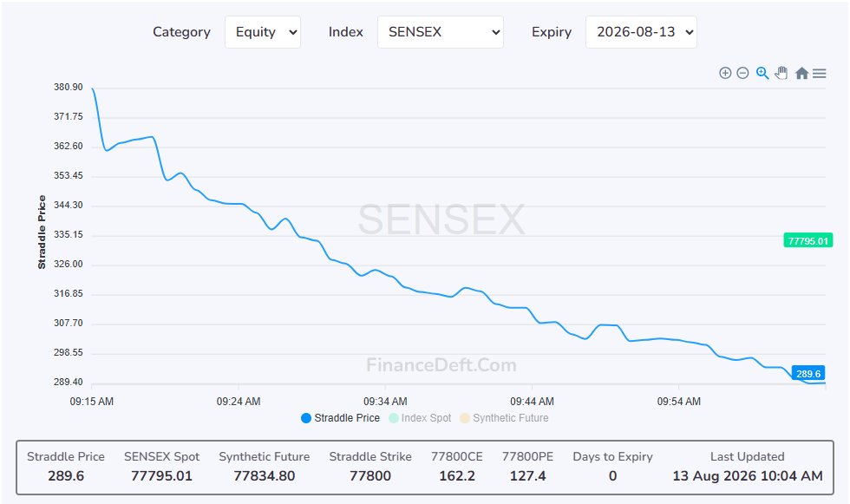Click the 353.45 y-axis label
Image resolution: width=850 pixels, height=504 pixels.
tap(69, 175)
